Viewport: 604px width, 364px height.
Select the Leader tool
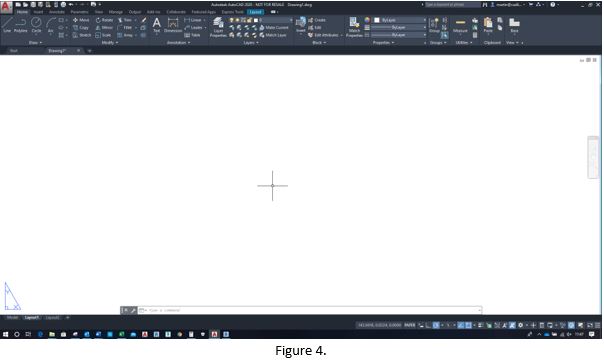(x=193, y=28)
